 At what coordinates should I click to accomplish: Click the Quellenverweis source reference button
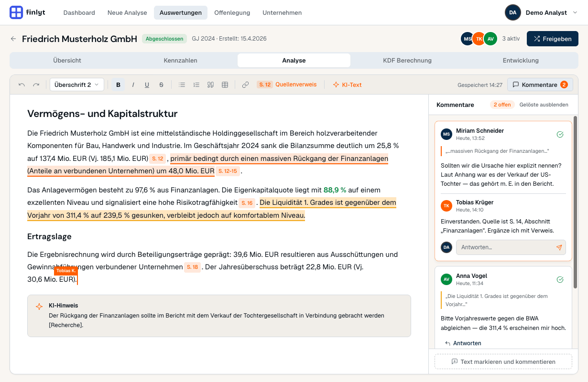pos(287,85)
